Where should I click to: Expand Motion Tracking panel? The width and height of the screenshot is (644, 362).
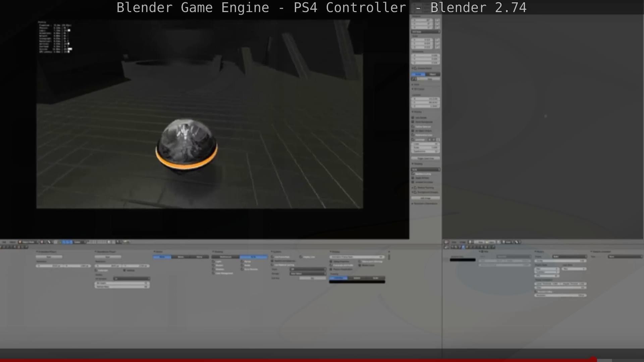(x=413, y=187)
